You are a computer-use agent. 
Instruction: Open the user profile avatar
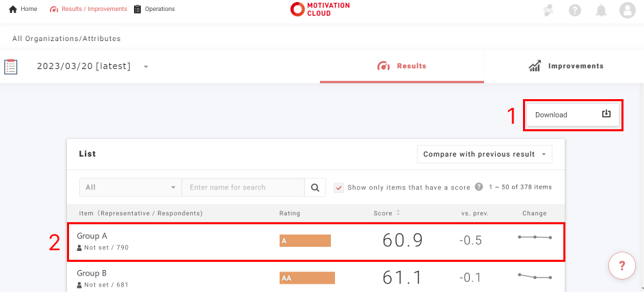(627, 10)
